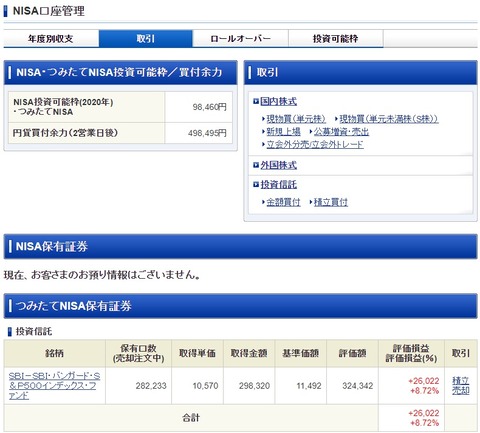480x433 pixels.
Task: Click the 498,495円 buying power value
Action: 207,133
